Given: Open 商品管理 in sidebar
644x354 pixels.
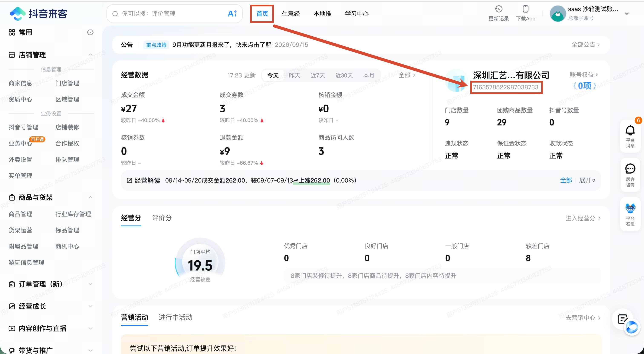Looking at the screenshot, I should 20,214.
